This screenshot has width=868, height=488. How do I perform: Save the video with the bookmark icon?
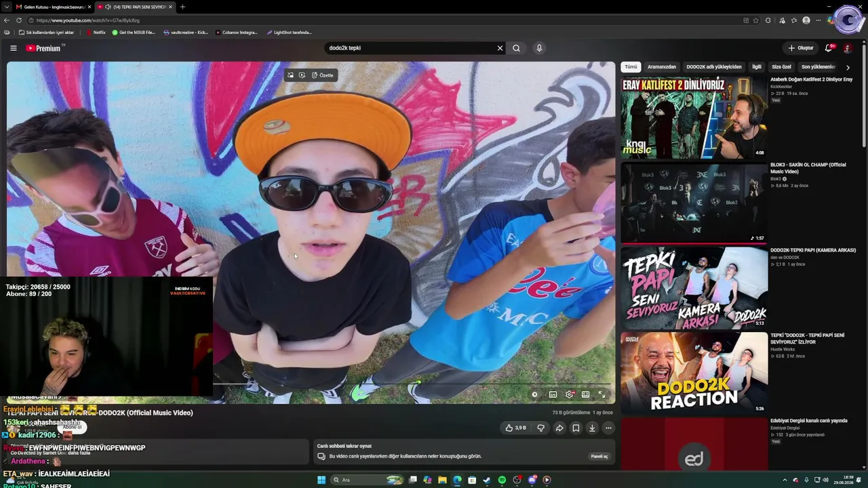[576, 428]
